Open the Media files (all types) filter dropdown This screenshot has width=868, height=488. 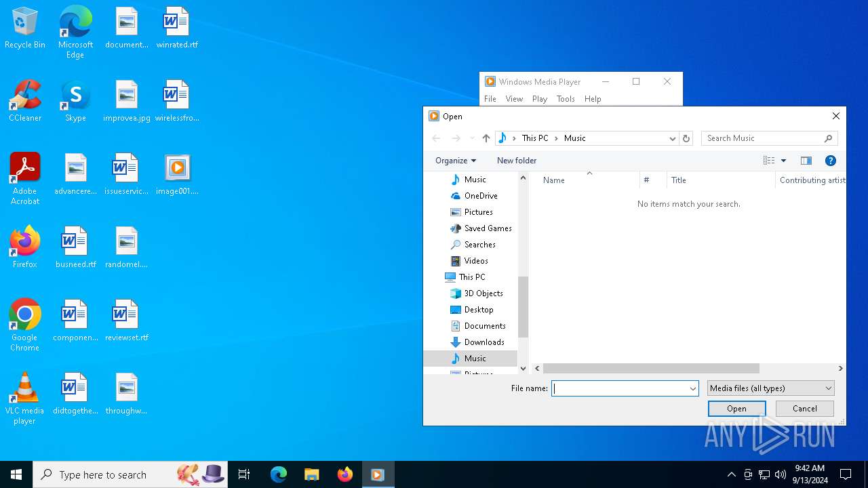(x=770, y=388)
